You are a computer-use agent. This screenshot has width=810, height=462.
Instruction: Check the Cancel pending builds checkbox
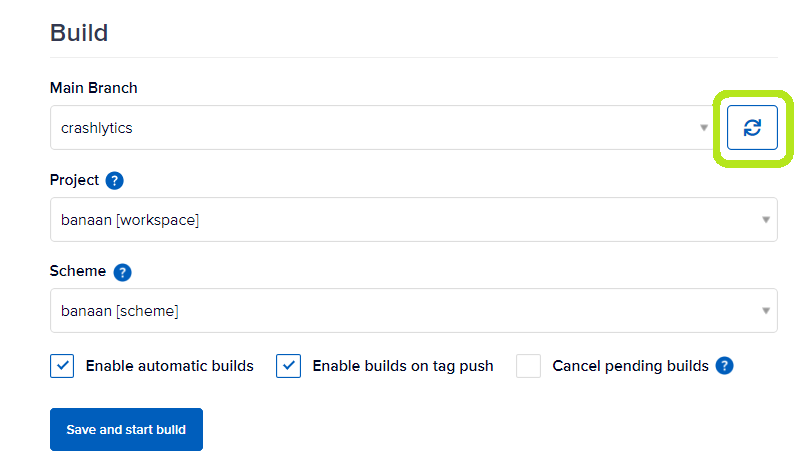[528, 366]
